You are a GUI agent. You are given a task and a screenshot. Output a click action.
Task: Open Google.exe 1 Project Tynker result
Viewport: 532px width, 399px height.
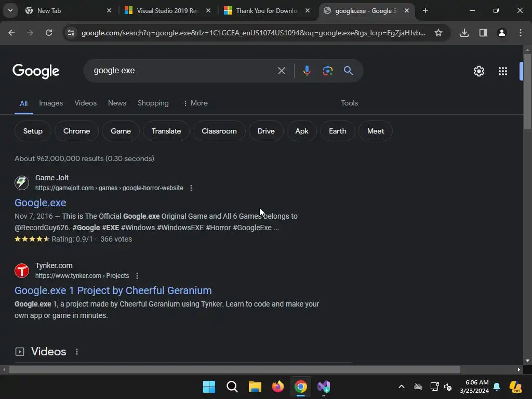113,290
